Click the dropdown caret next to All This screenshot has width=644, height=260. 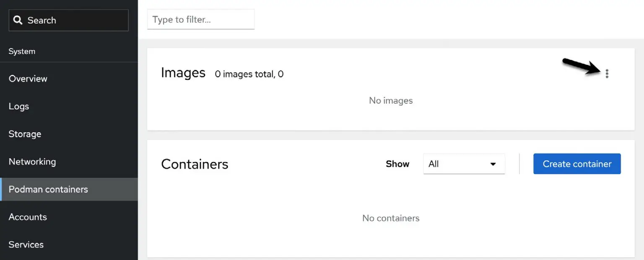point(493,164)
